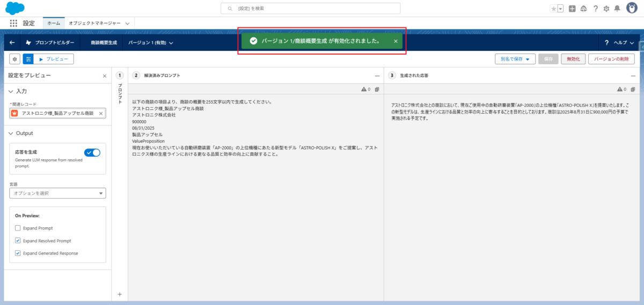Open the 別名で保存 dropdown button
Screen dimensions: 644x305
[x=515, y=59]
